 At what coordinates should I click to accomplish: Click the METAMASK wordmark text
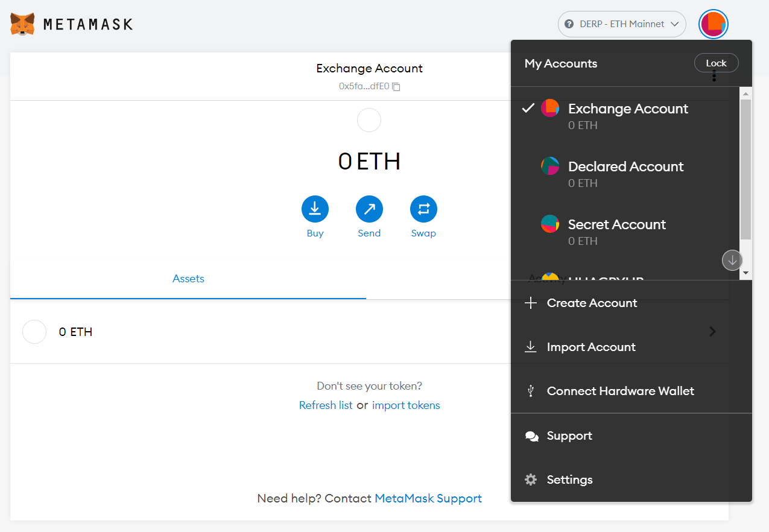[x=88, y=25]
